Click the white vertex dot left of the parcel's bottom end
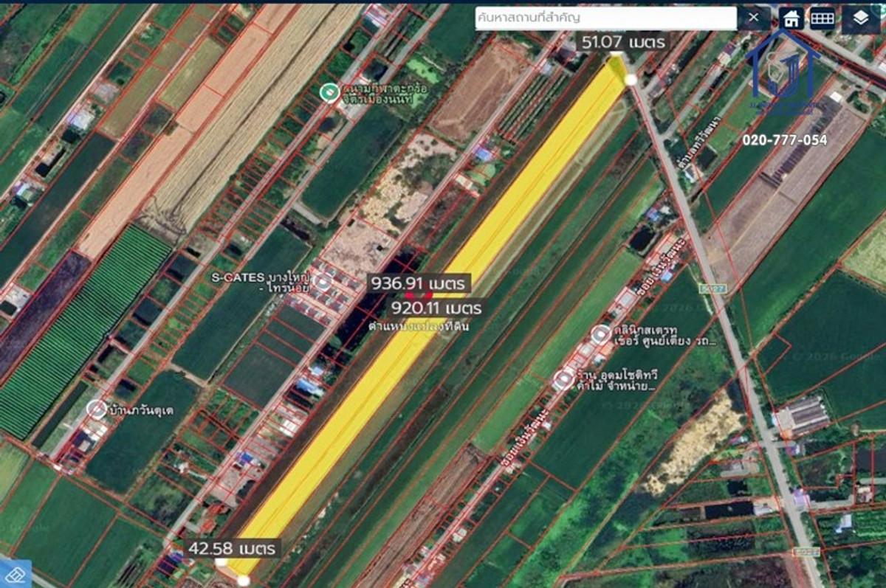The height and width of the screenshot is (588, 886). (x=221, y=562)
